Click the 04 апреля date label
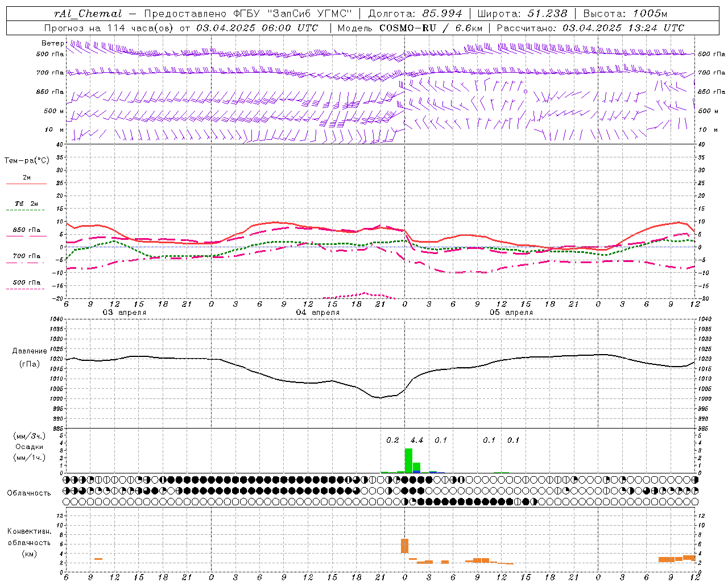 click(318, 313)
